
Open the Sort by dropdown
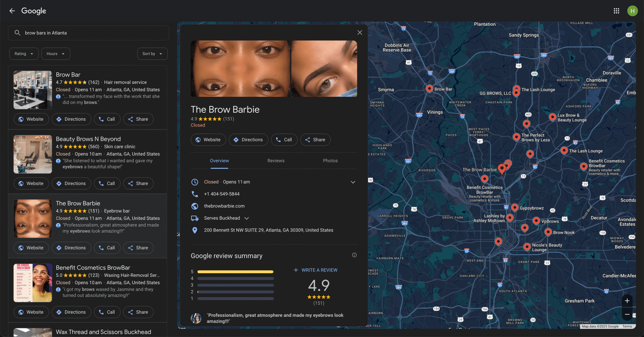152,54
